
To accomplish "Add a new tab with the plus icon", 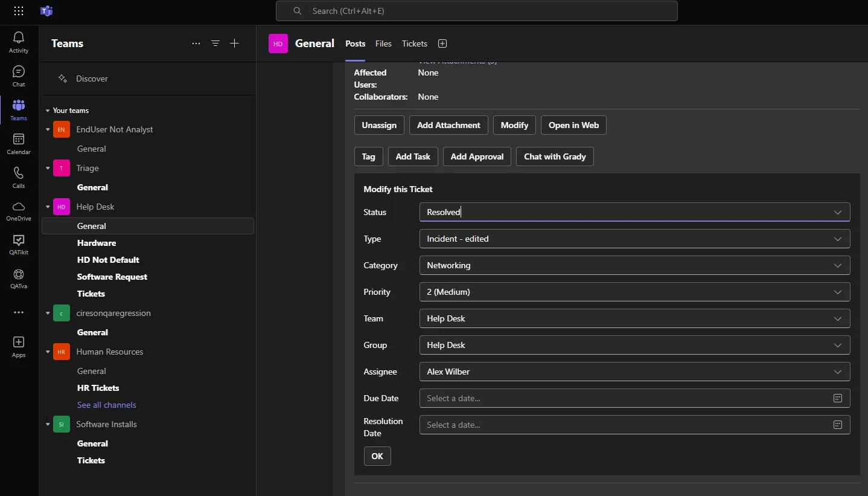I will click(x=442, y=43).
